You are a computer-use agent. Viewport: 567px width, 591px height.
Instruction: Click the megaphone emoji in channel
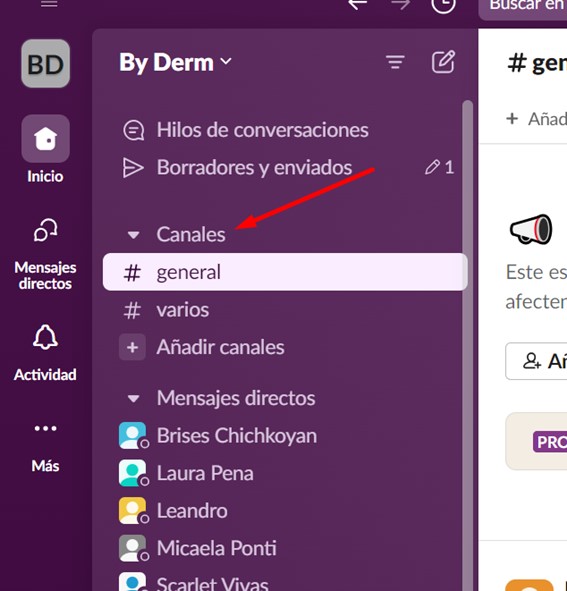(x=531, y=229)
